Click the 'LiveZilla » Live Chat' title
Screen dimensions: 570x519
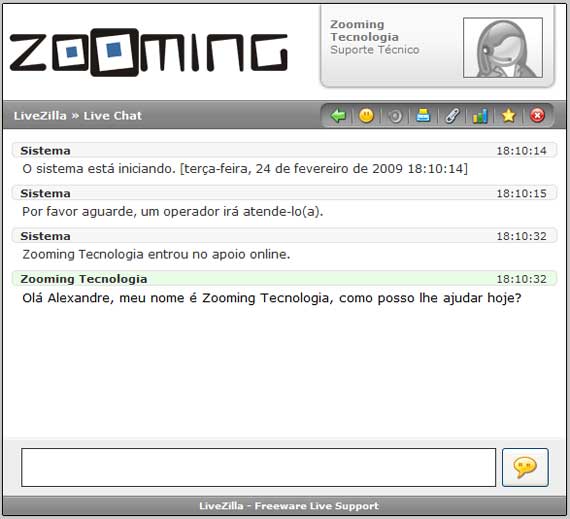78,116
